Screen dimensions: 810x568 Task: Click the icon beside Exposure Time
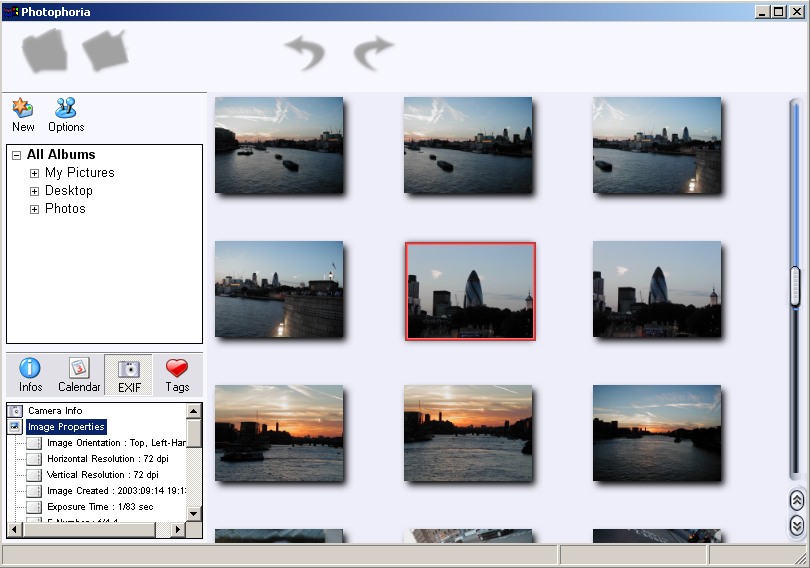34,507
